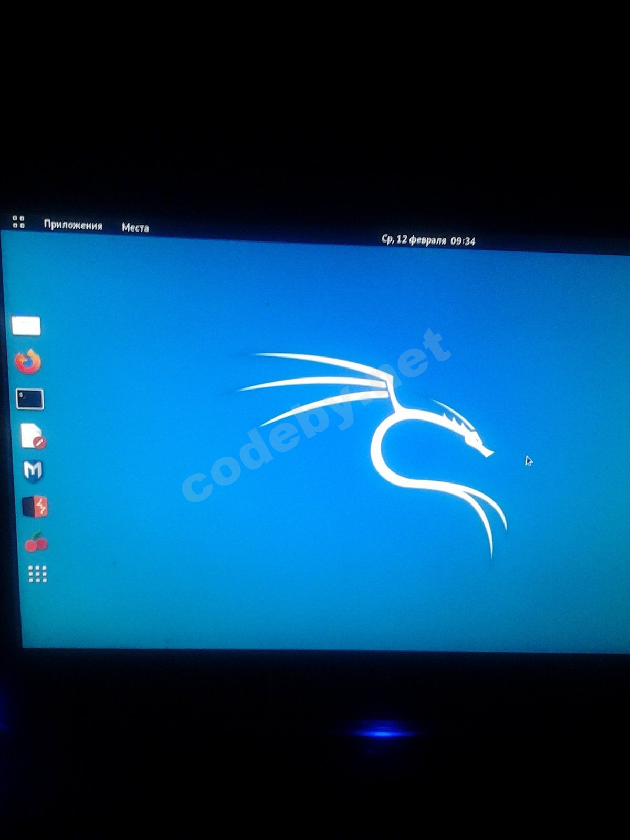Start Metasploit Framework from the dock
The width and height of the screenshot is (630, 840).
point(33,471)
